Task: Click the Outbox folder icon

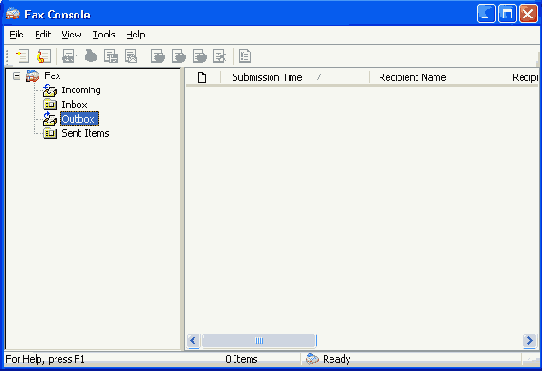Action: click(50, 119)
